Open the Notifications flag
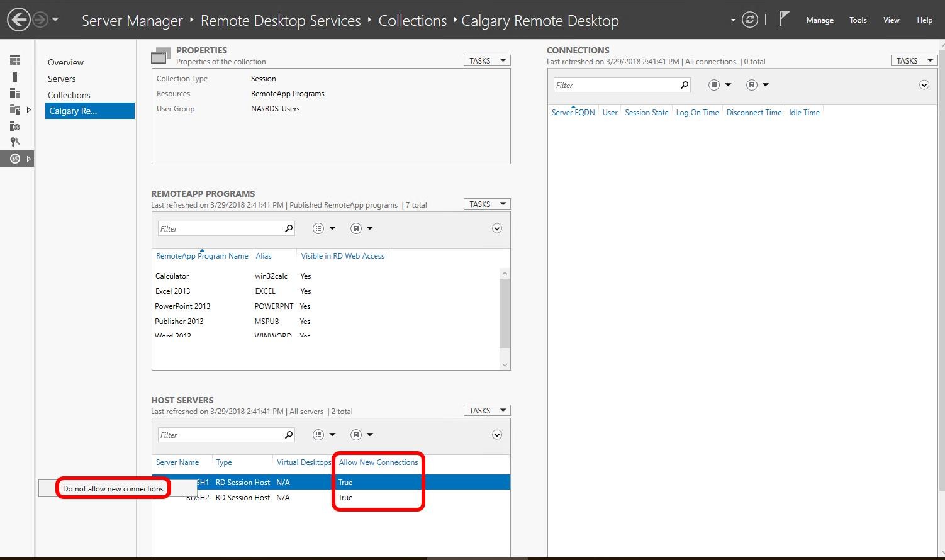Viewport: 945px width, 560px height. pyautogui.click(x=783, y=19)
